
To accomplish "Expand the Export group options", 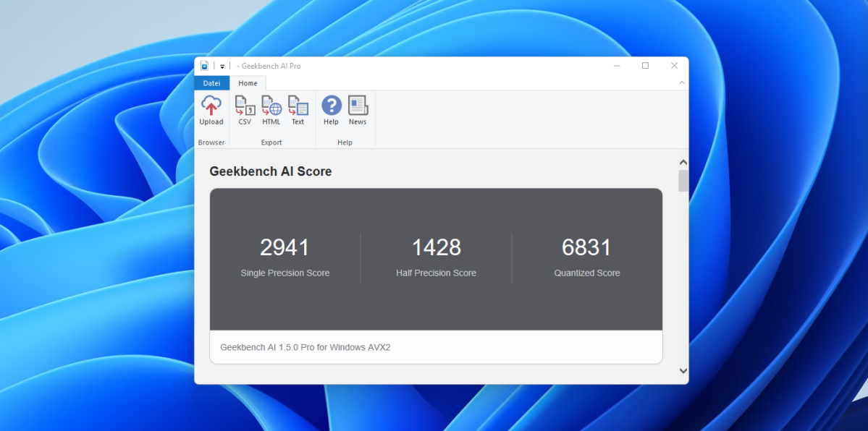I will pos(271,142).
